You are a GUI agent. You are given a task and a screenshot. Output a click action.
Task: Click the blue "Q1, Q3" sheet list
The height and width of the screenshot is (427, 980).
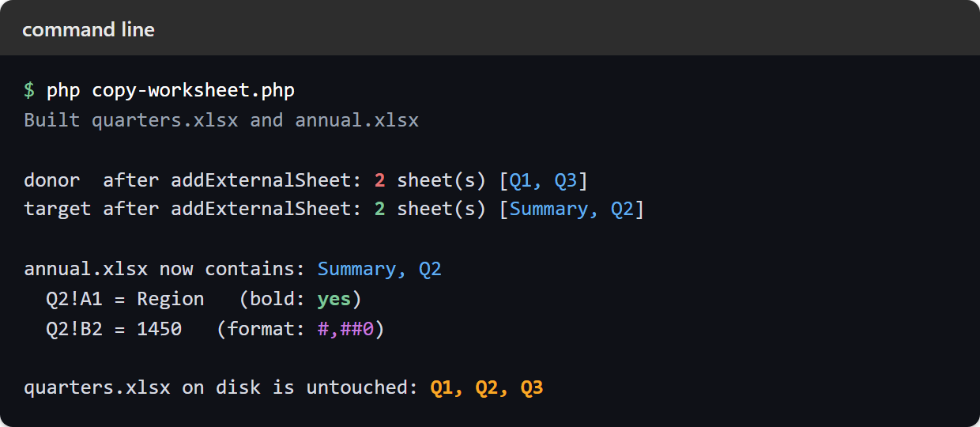(543, 180)
